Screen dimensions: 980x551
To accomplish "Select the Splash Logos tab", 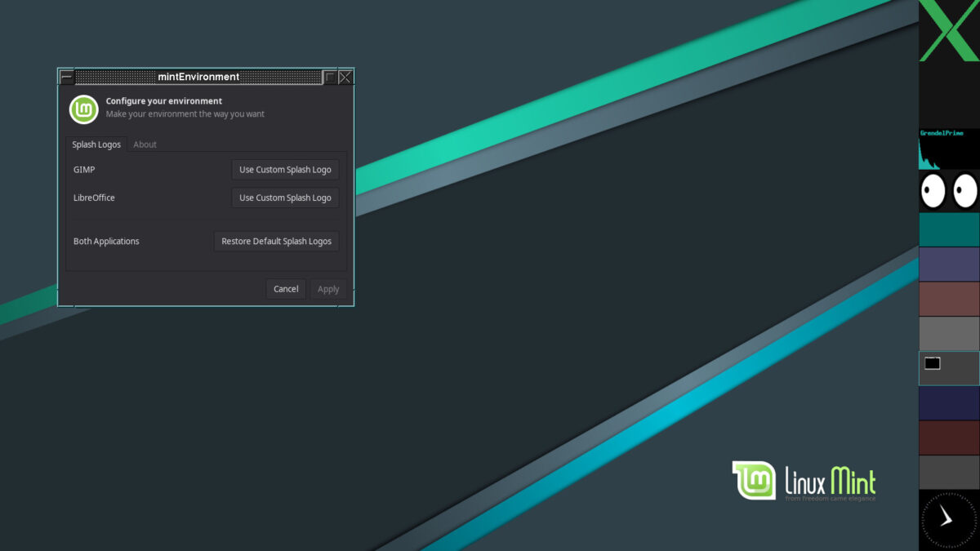I will (96, 144).
